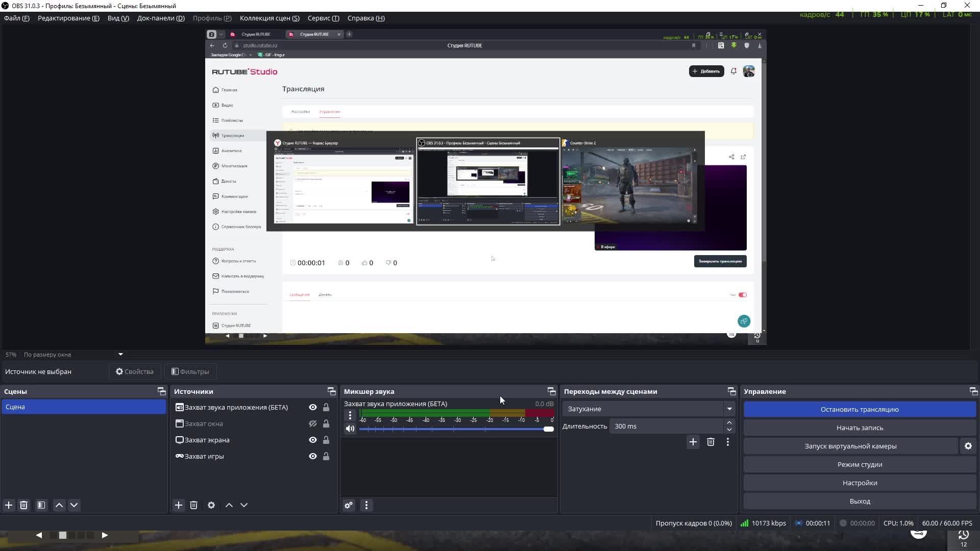Open Сервис menu
The width and height of the screenshot is (980, 551).
pos(324,18)
